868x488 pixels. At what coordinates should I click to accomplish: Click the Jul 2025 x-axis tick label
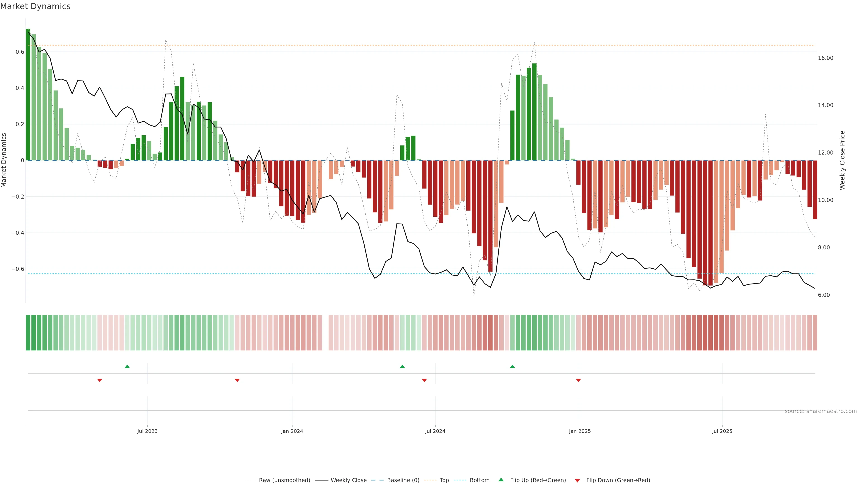[722, 431]
